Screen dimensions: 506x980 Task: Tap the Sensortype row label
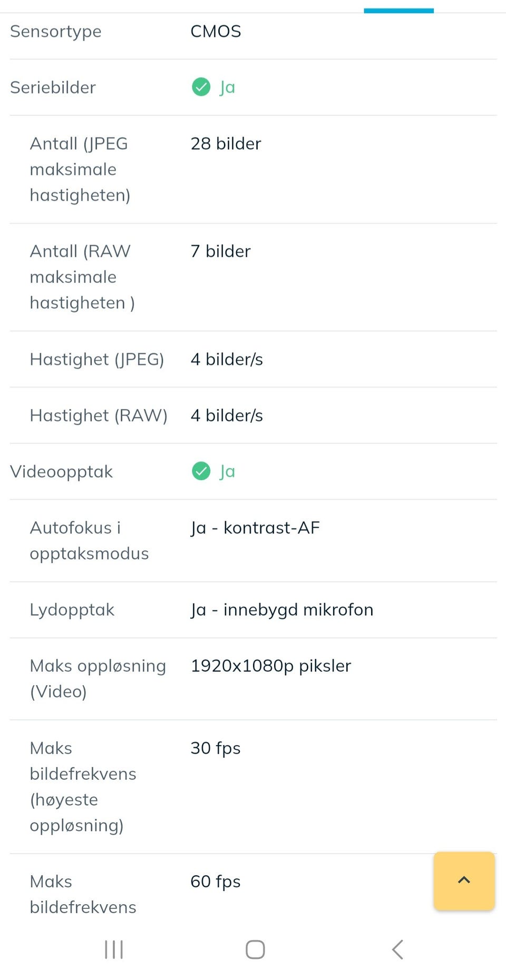tap(56, 31)
